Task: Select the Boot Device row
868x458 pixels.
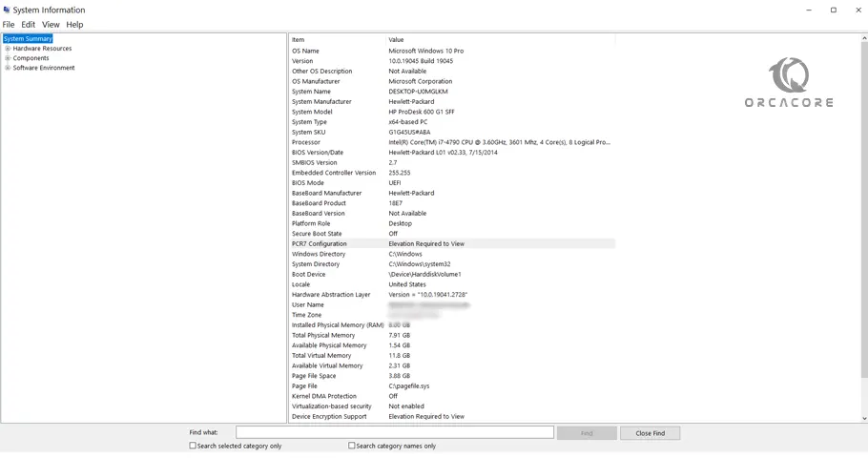Action: [x=452, y=274]
